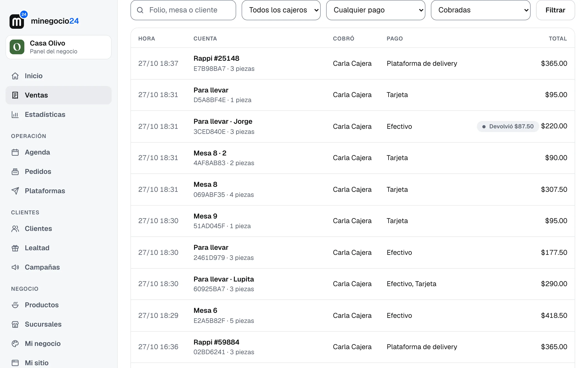Open the Cualquier pago dropdown
Image resolution: width=588 pixels, height=368 pixels.
(376, 10)
